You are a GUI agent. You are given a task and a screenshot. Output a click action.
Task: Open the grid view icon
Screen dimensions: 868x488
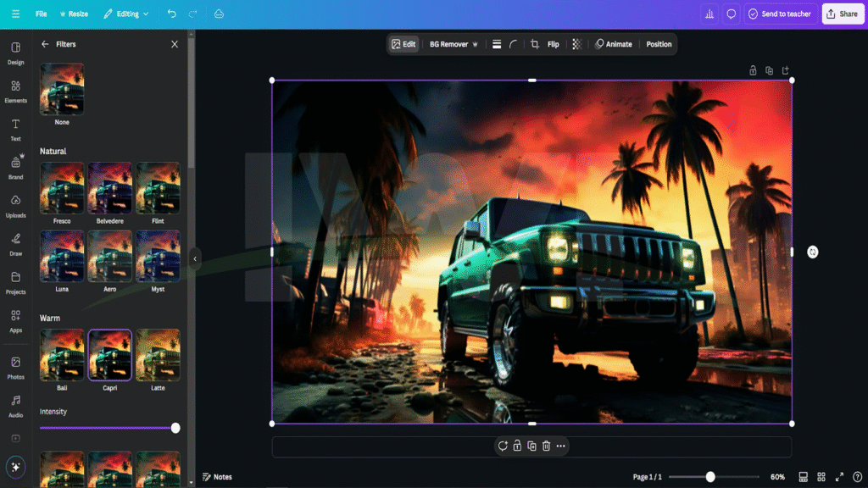tap(821, 477)
